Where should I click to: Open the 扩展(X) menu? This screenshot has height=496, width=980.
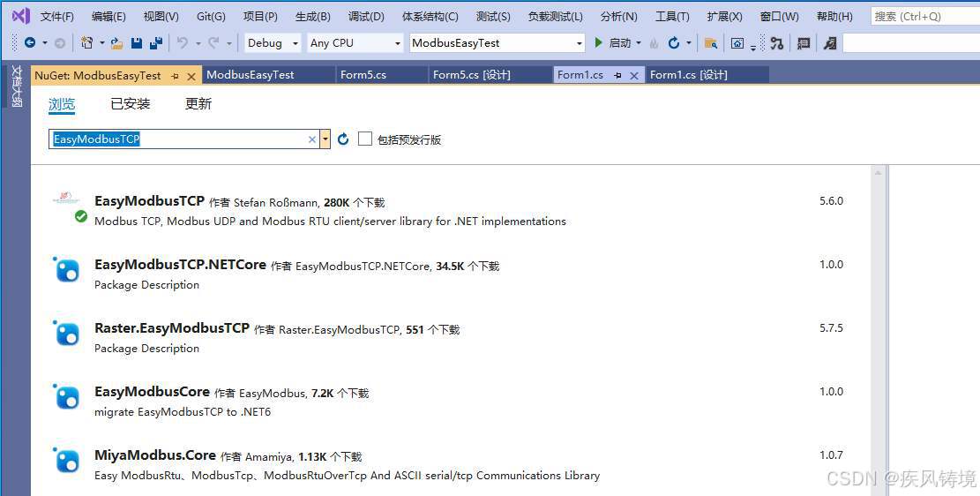724,16
